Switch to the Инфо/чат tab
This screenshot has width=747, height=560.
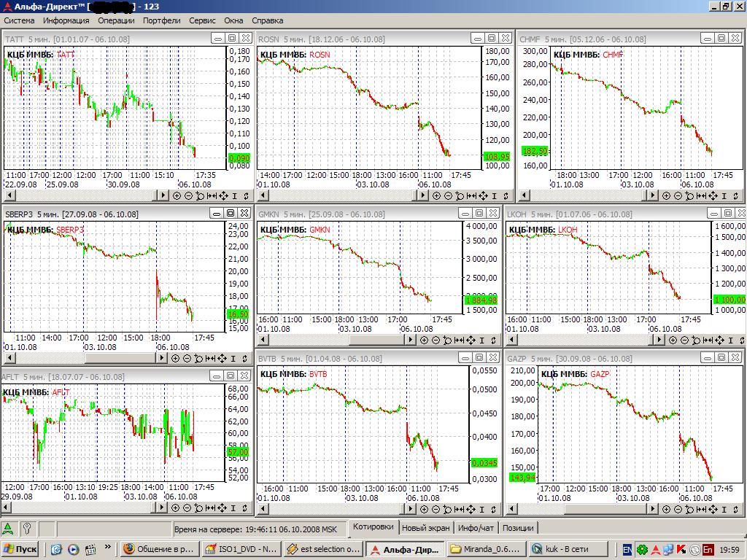click(476, 528)
